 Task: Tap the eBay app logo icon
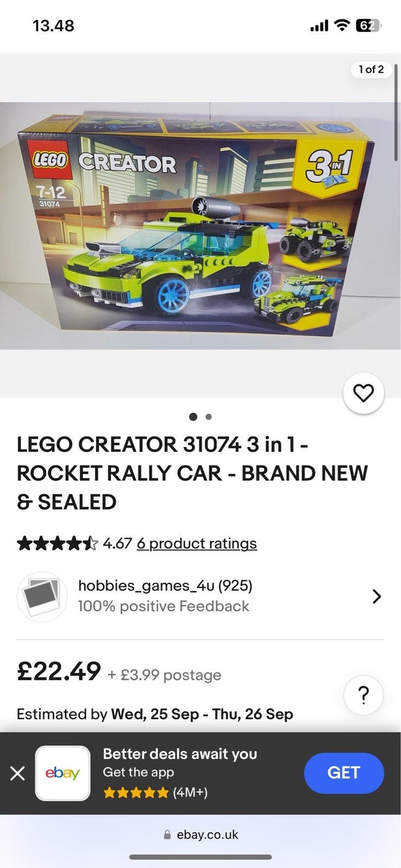63,773
